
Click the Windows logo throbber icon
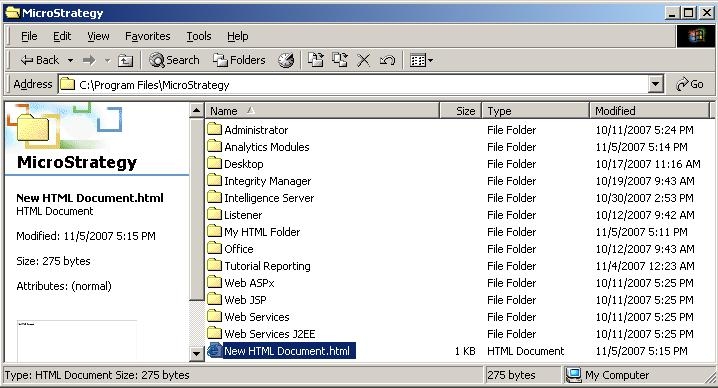pos(695,36)
